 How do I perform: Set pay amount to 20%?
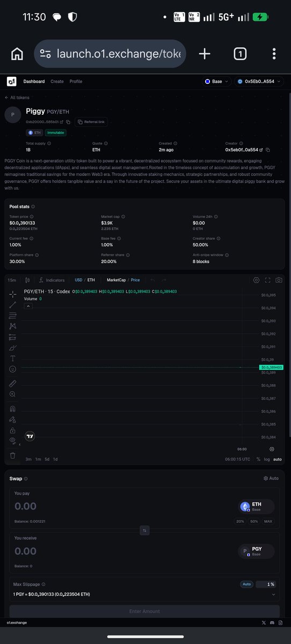(x=240, y=522)
